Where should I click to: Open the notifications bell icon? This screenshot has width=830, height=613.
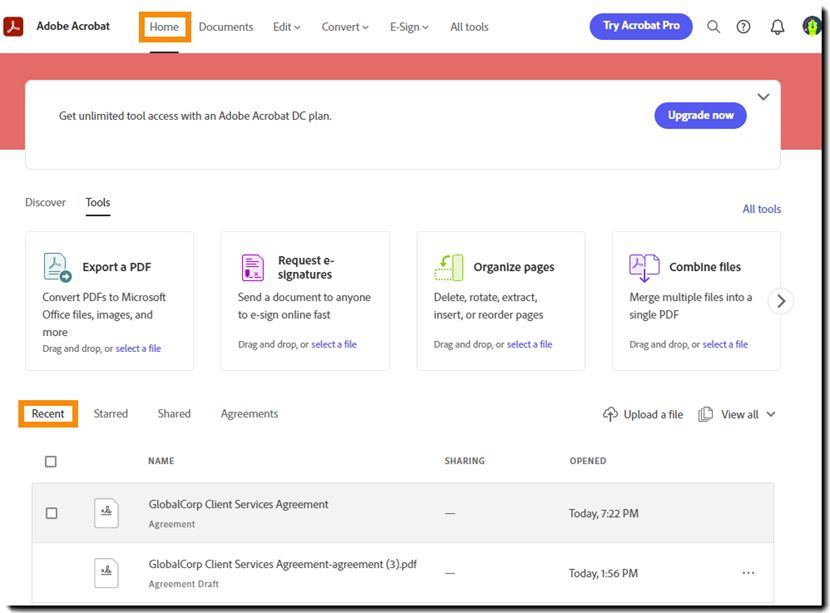click(777, 26)
